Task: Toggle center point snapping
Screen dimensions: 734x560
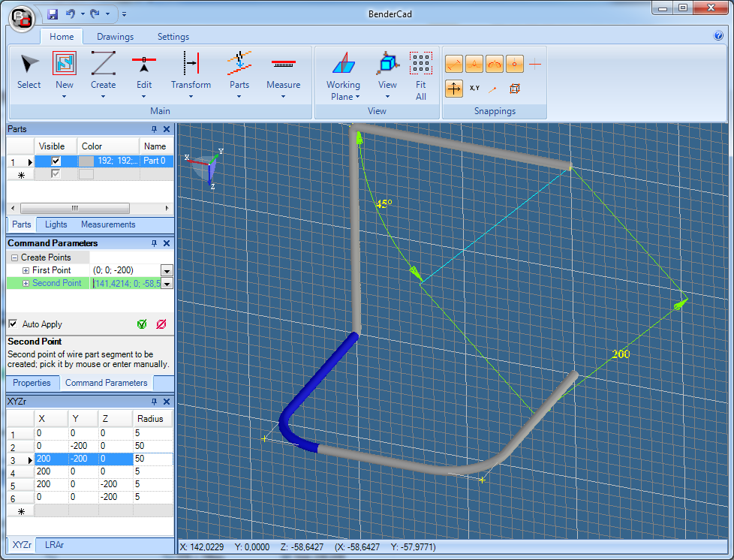Action: (514, 64)
